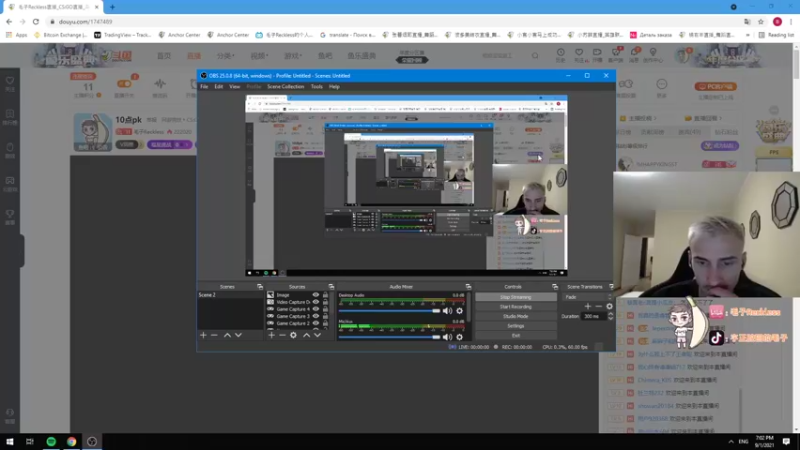
Task: Reload the page in Chrome
Action: point(36,22)
